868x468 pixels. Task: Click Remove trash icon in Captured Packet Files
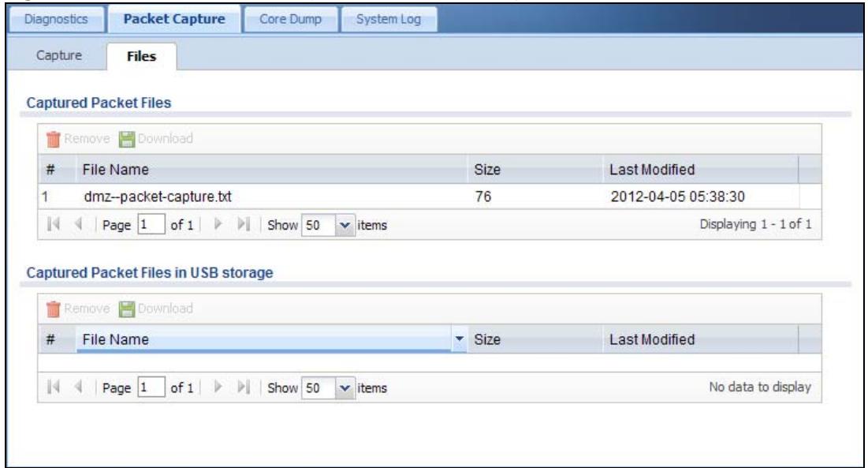point(53,139)
